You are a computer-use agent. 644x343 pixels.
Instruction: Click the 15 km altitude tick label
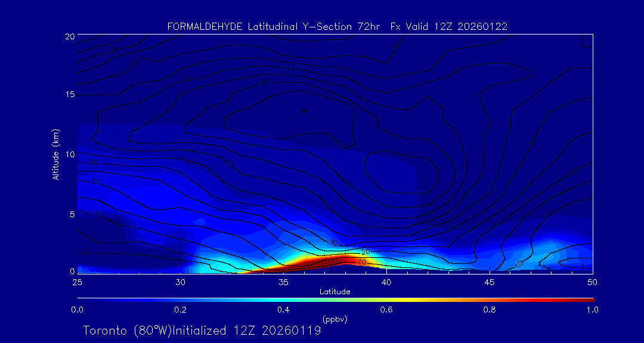point(67,95)
